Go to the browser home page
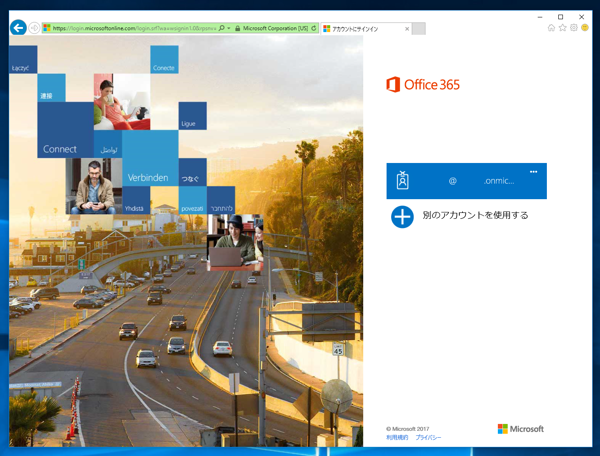The image size is (600, 456). pos(551,28)
